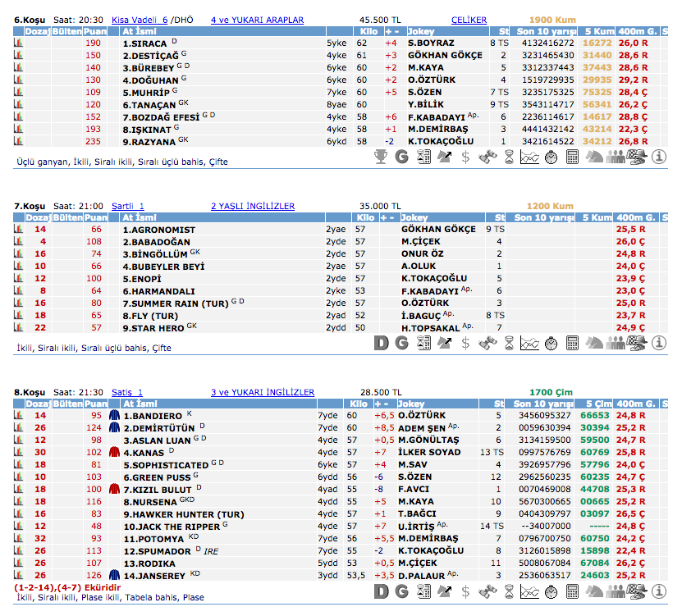Click the info icon under race 7
Screen dimensions: 682x616
click(658, 342)
